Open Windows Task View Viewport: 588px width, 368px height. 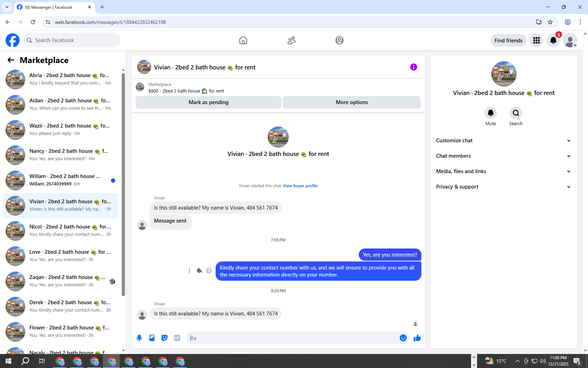[42, 361]
